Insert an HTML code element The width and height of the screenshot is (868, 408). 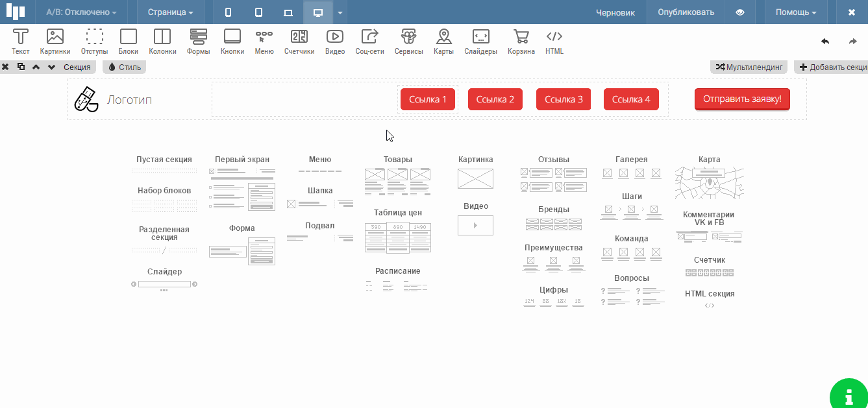click(554, 42)
